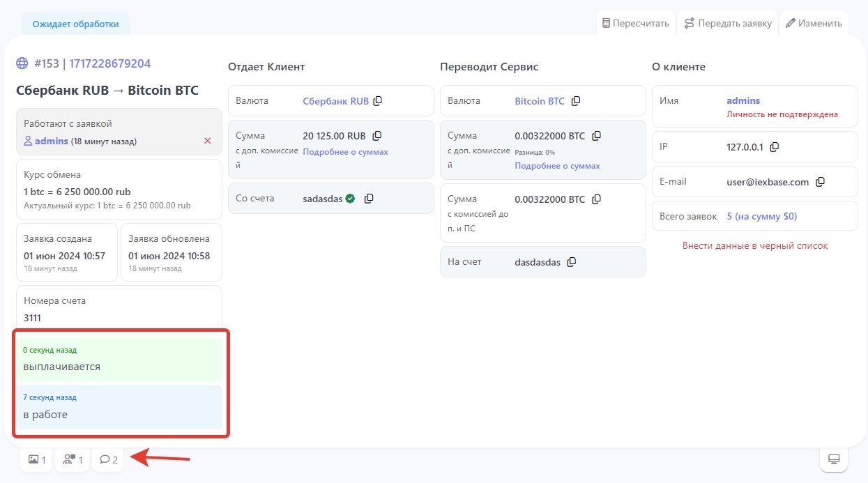Click the Передать заявку button
868x483 pixels.
[727, 23]
